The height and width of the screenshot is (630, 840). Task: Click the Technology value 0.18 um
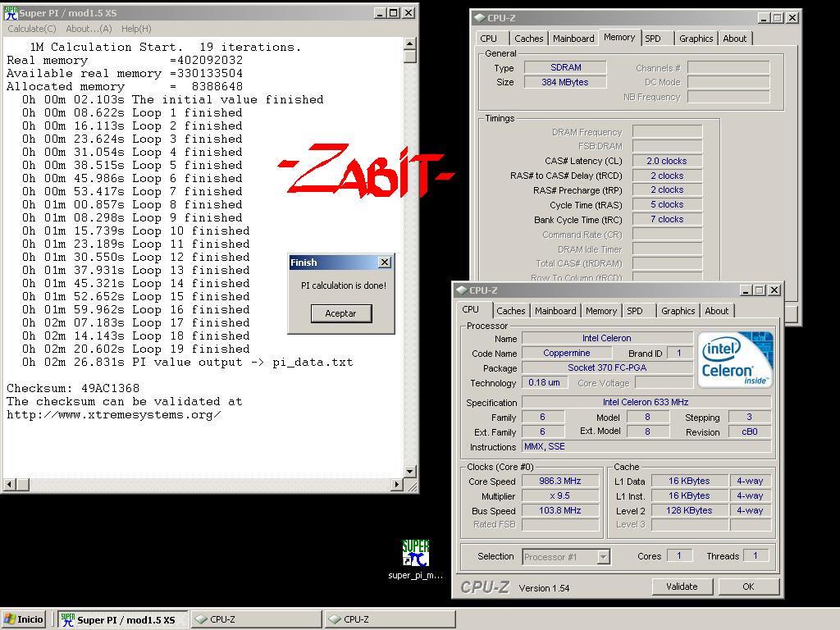(545, 382)
